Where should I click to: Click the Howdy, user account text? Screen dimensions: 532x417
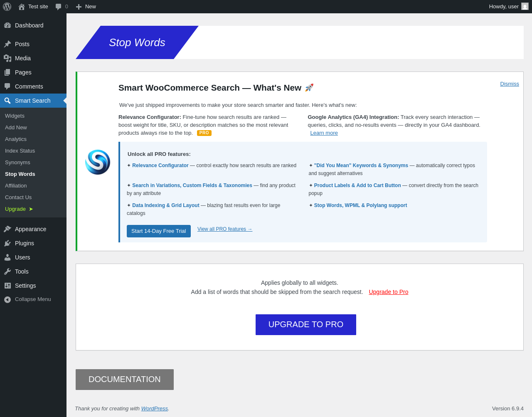(504, 7)
